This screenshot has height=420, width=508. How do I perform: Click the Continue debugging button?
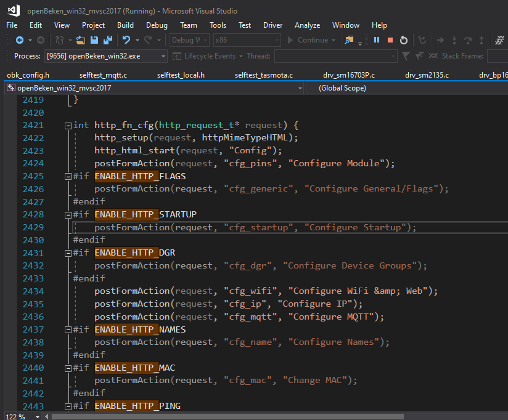(x=308, y=40)
